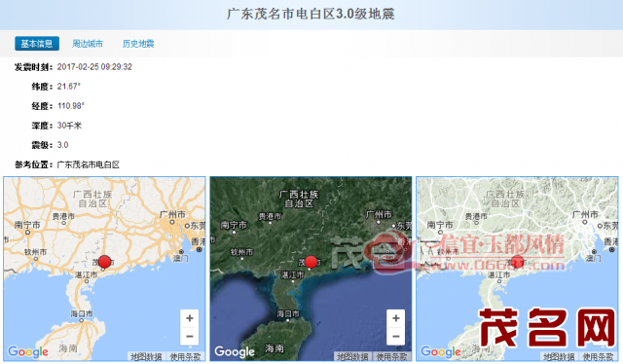Viewport: 623px width, 364px height.
Task: Open 使用条款 link on road map
Action: [185, 356]
